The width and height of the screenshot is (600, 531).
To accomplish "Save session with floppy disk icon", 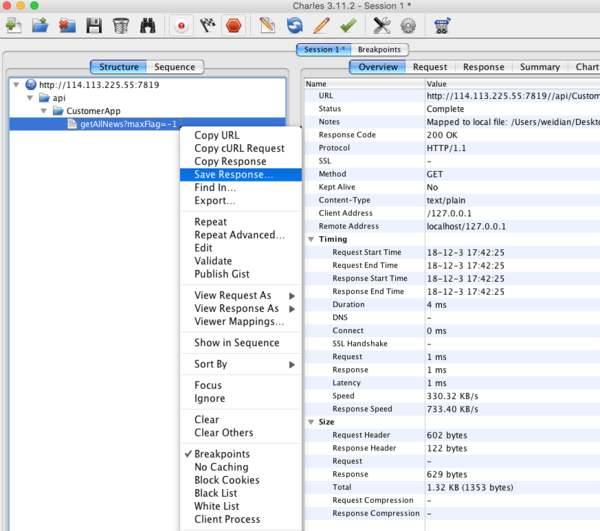I will point(94,26).
